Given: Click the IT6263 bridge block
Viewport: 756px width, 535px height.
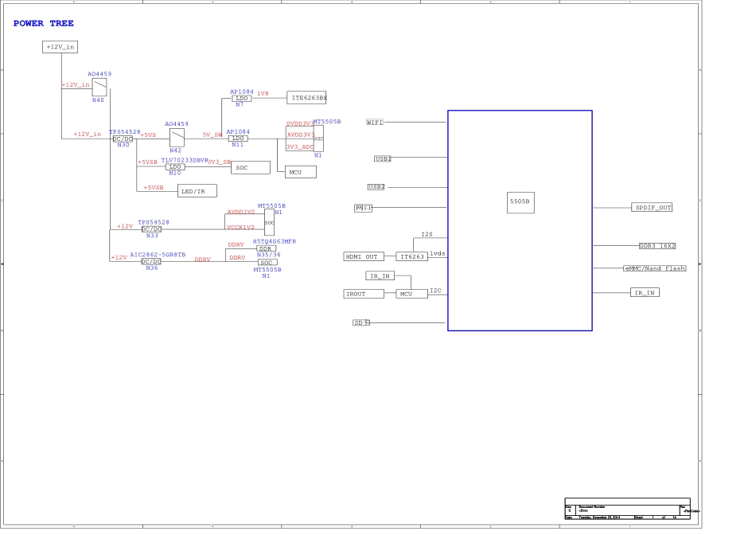Looking at the screenshot, I should click(x=412, y=257).
